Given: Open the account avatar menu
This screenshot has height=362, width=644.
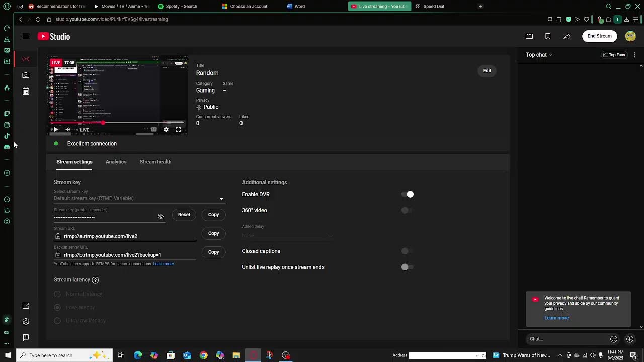Looking at the screenshot, I should coord(630,36).
